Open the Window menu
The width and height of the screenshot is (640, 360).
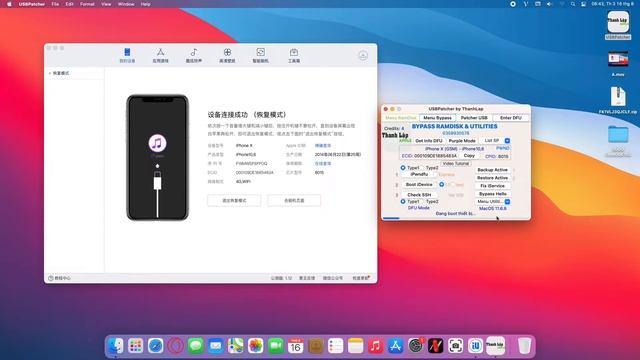[126, 4]
